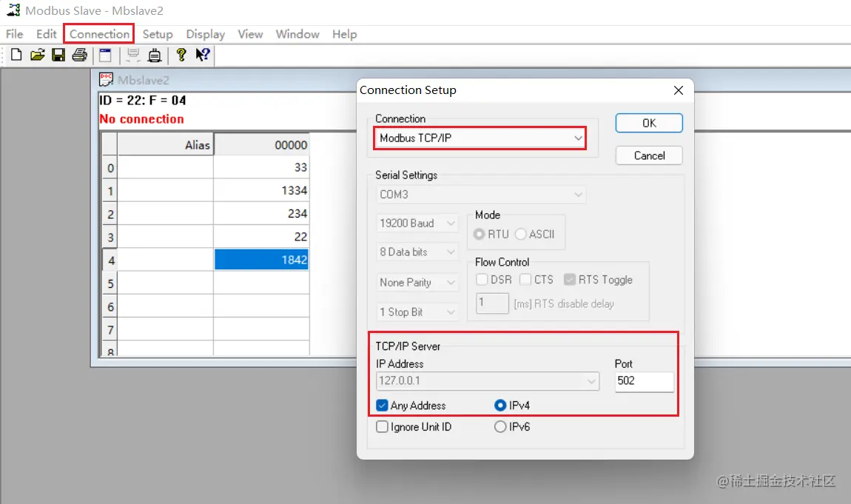Open the File menu

(x=15, y=34)
